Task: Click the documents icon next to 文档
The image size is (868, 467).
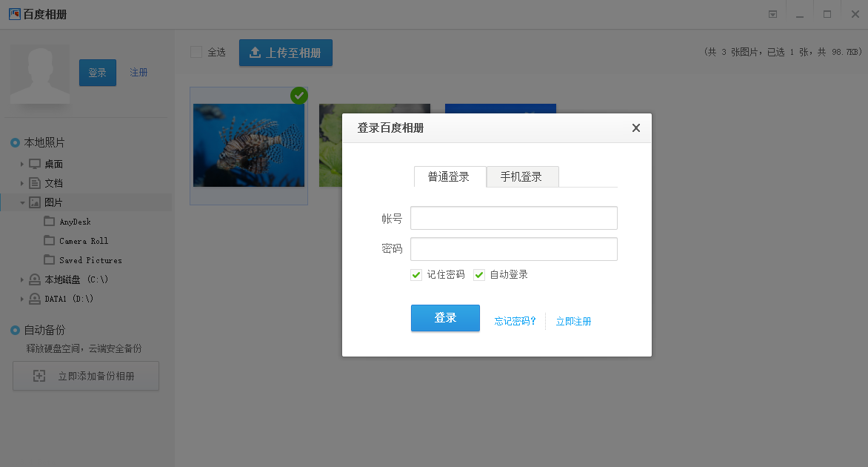Action: pyautogui.click(x=35, y=183)
